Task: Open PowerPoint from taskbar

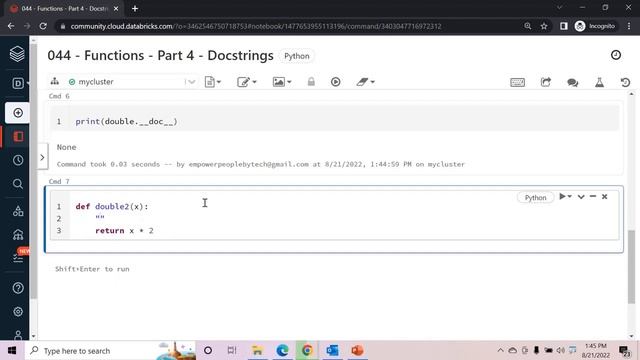Action: (x=357, y=351)
